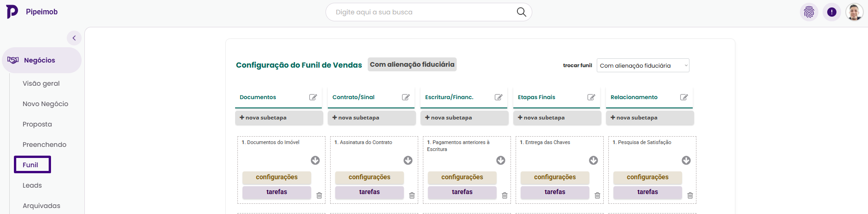This screenshot has height=214, width=868.
Task: Select Leads in the sidebar
Action: tap(32, 185)
